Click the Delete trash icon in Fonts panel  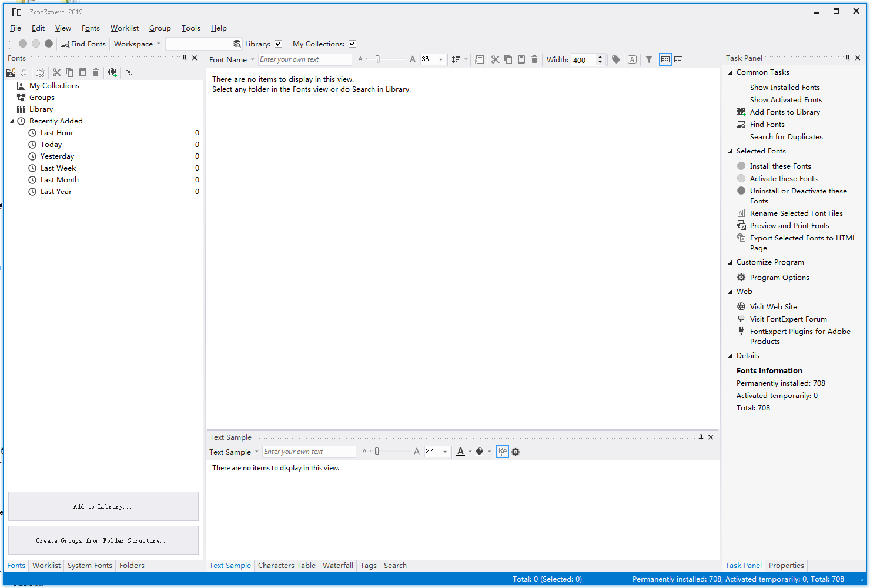(x=96, y=72)
